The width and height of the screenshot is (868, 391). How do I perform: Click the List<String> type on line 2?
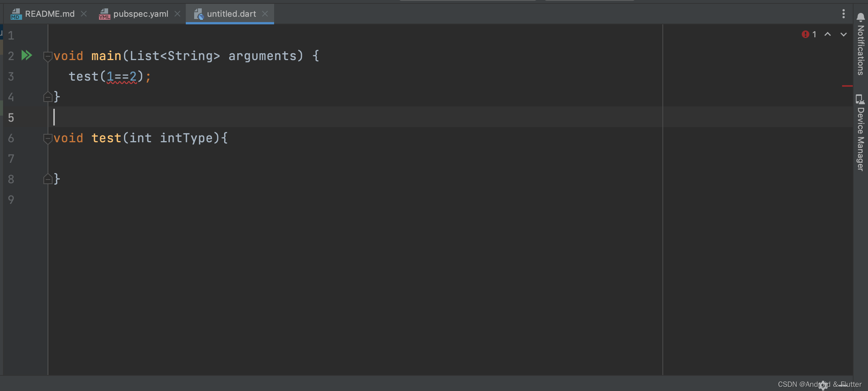[x=175, y=56]
